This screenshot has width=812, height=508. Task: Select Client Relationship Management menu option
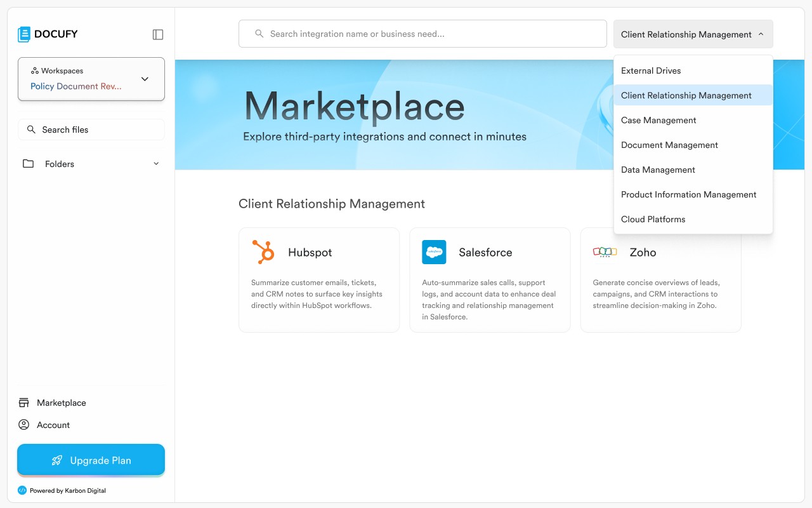click(x=693, y=95)
